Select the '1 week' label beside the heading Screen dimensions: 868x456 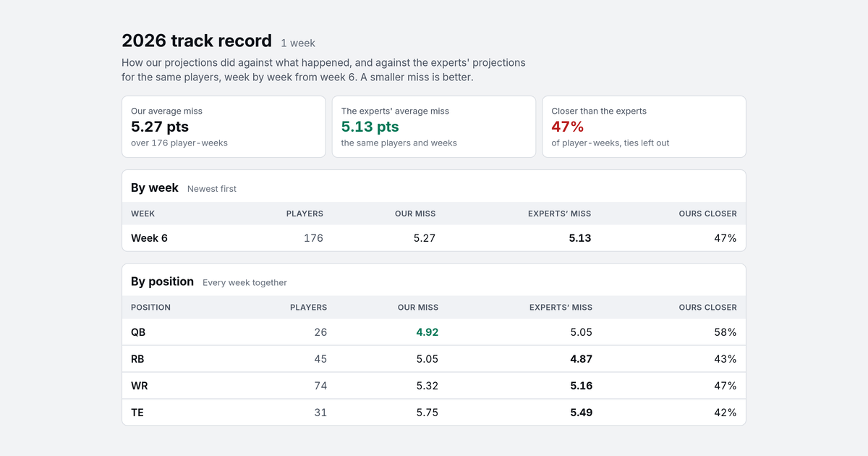pos(298,43)
